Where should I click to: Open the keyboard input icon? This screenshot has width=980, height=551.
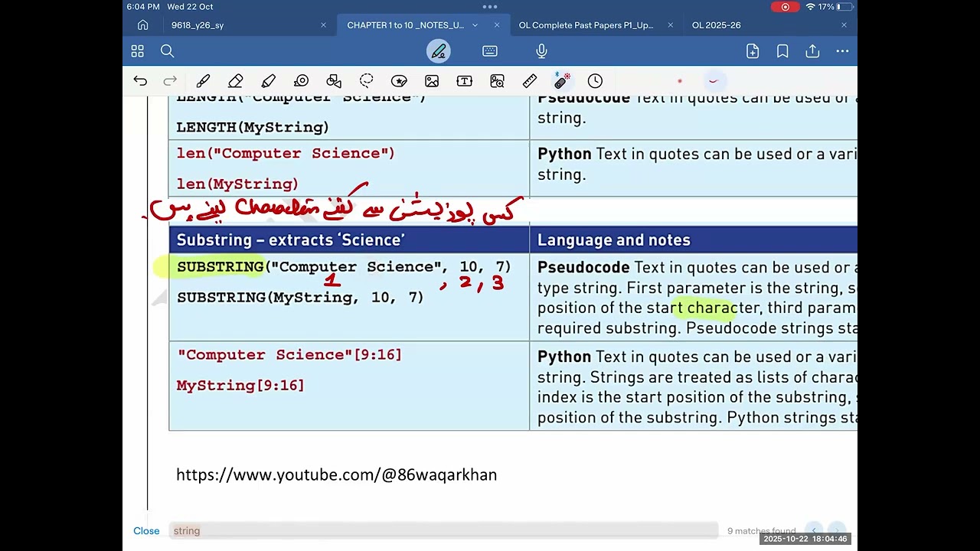point(490,51)
